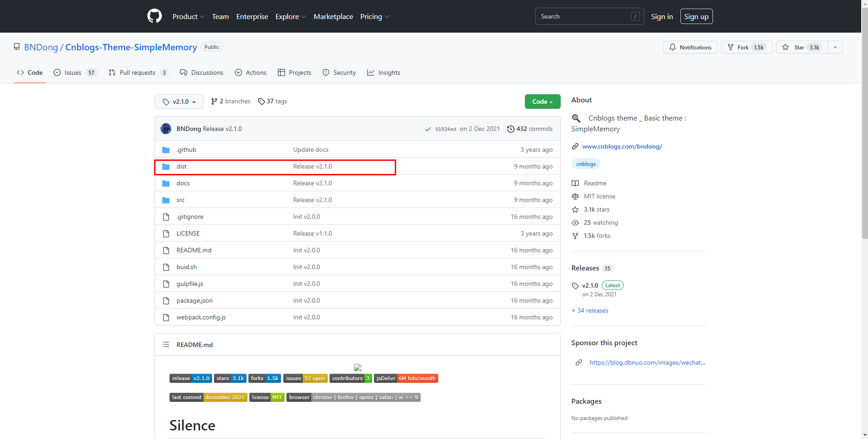This screenshot has width=868, height=439.
Task: Expand the Product menu
Action: tap(189, 16)
